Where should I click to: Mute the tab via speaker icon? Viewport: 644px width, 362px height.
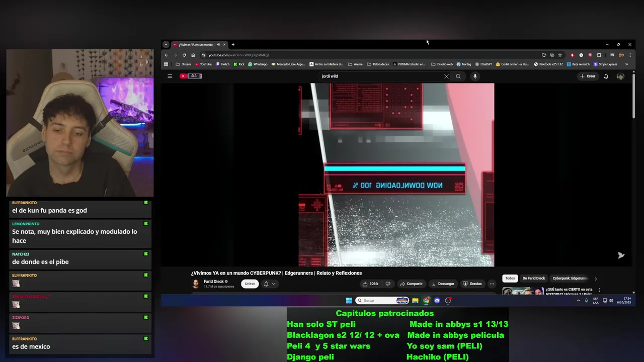(218, 45)
